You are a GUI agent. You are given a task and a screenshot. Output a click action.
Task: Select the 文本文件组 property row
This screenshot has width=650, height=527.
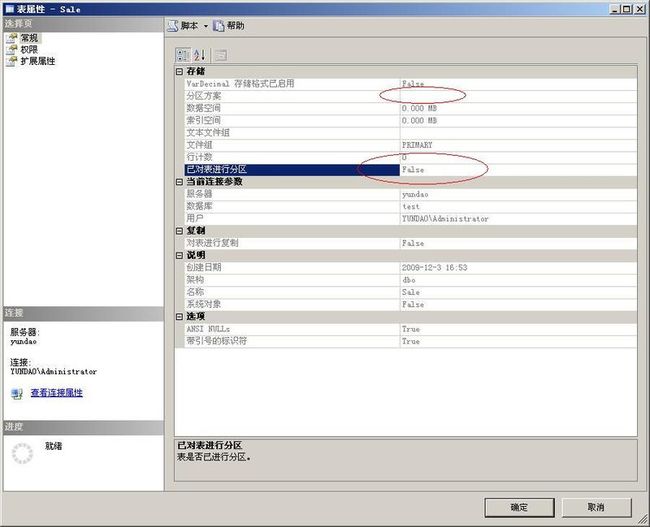(410, 133)
